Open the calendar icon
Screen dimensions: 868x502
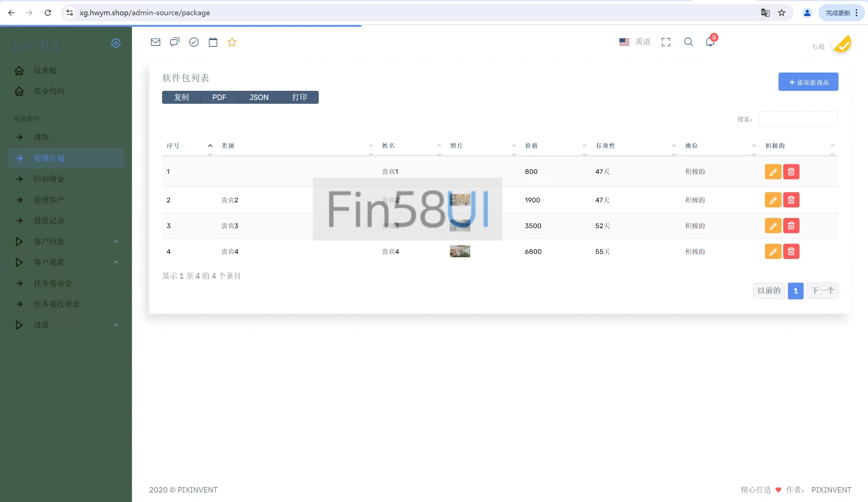[213, 42]
